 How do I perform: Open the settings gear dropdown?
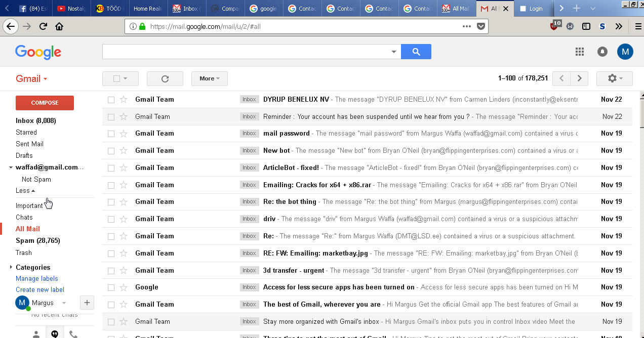(614, 78)
